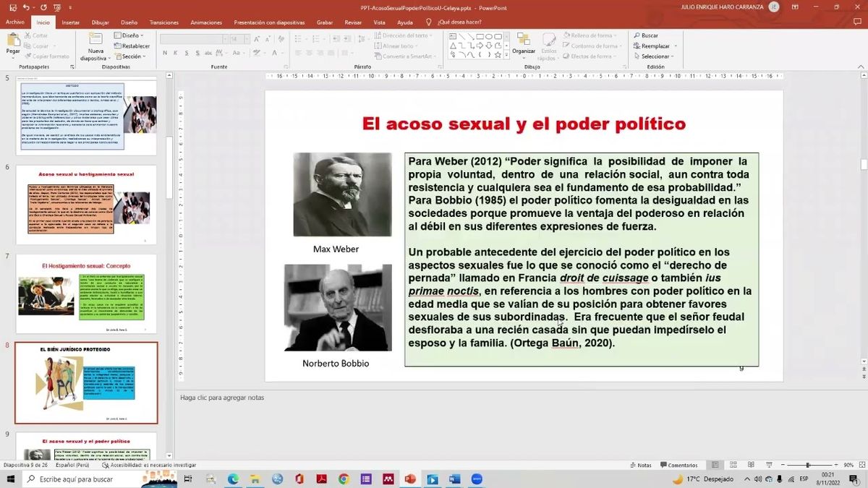
Task: Switch to the Diseño ribbon tab
Action: (x=129, y=22)
